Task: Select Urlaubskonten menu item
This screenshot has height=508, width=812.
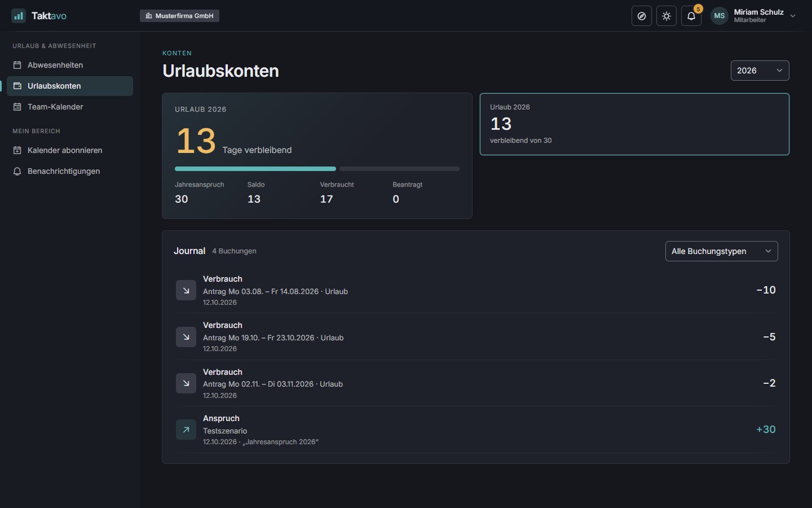Action: tap(70, 86)
